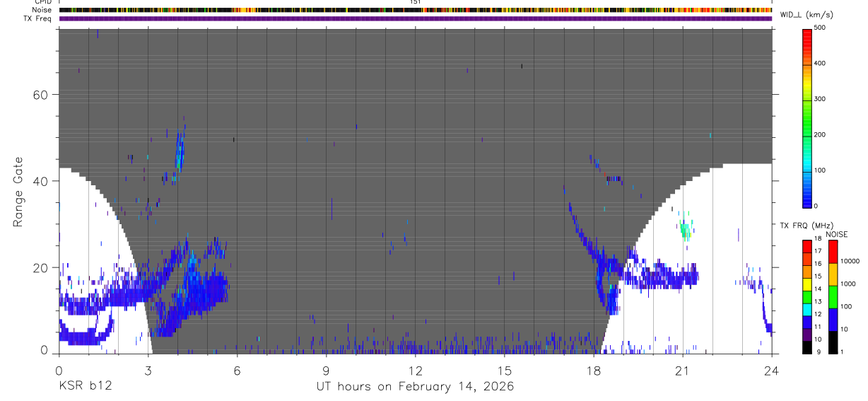
Task: Click the 21 tick on UT hours axis
Action: (x=682, y=370)
